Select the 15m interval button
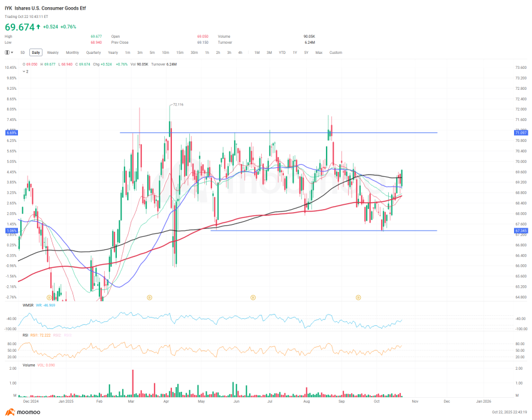This screenshot has height=420, width=532. 179,53
